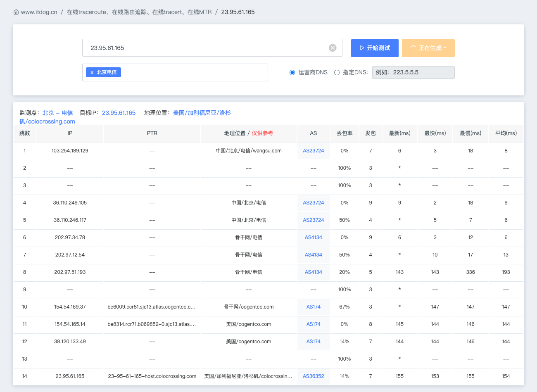
Task: Click IP cell 202.97.34.78
Action: [x=70, y=238]
